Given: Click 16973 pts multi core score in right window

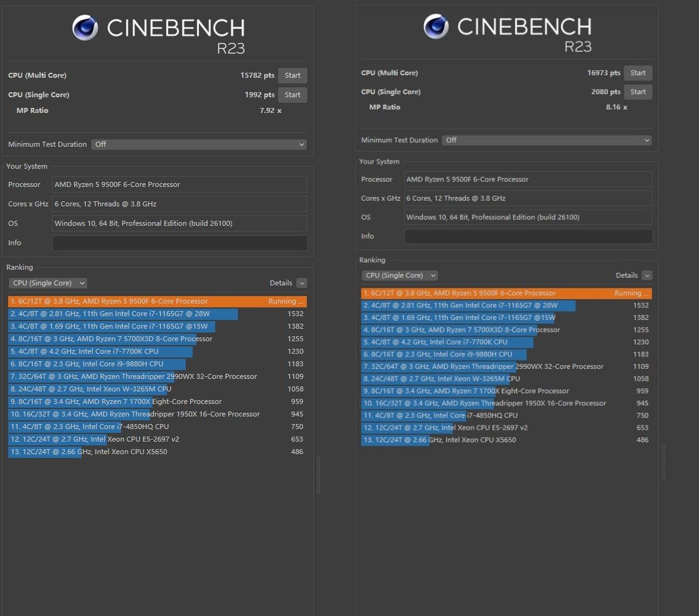Looking at the screenshot, I should (604, 73).
